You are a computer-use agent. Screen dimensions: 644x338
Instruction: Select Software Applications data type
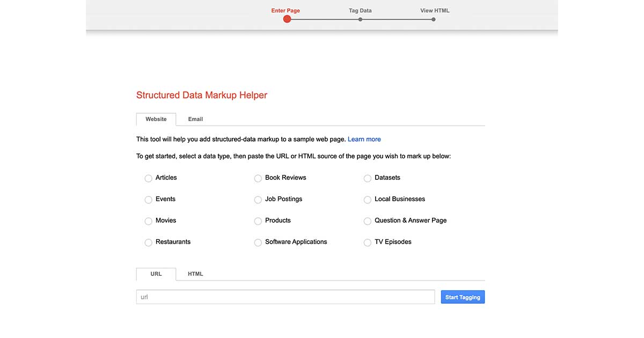(x=258, y=243)
